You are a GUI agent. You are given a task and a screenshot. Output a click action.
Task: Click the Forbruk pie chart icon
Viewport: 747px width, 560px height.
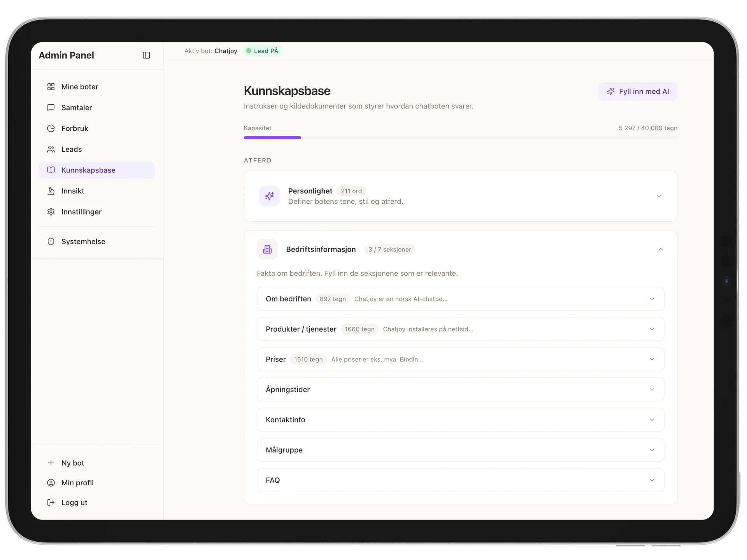tap(51, 128)
